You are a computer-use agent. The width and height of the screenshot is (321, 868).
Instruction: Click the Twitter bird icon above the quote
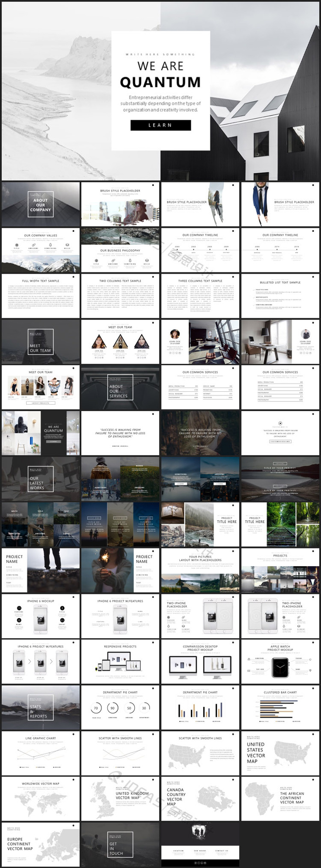pos(280,423)
